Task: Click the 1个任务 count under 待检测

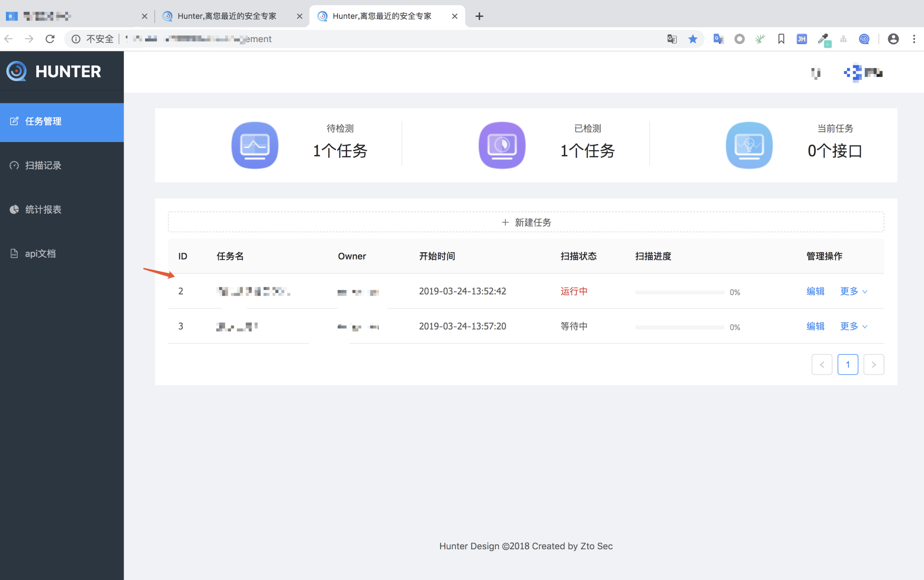Action: click(340, 151)
